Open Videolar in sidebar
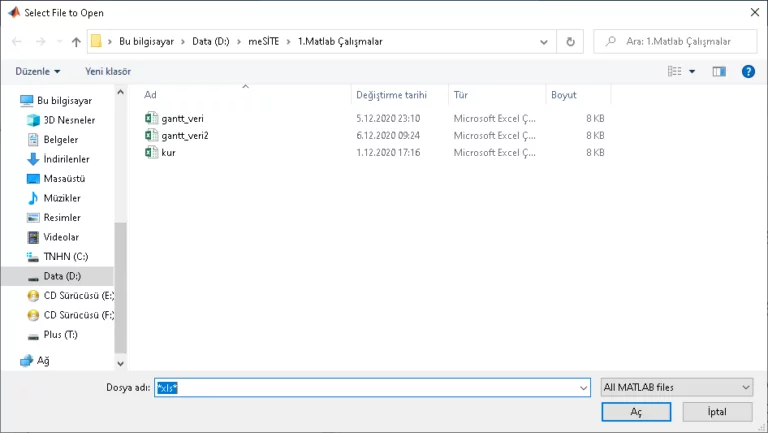Screen dimensions: 768x433 pos(61,237)
